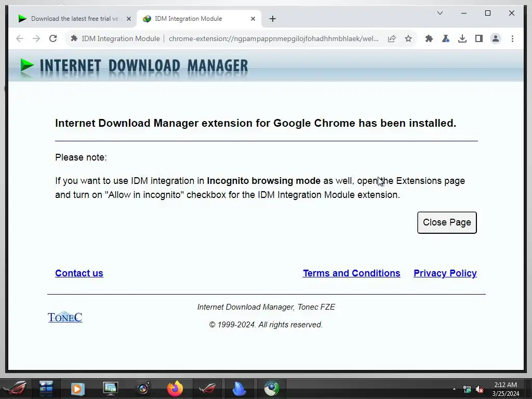The width and height of the screenshot is (532, 399).
Task: Click the 'Please note:' text
Action: [x=81, y=157]
